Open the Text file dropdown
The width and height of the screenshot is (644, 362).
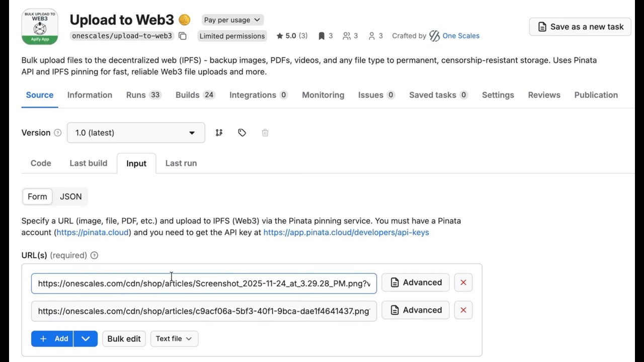click(x=174, y=339)
